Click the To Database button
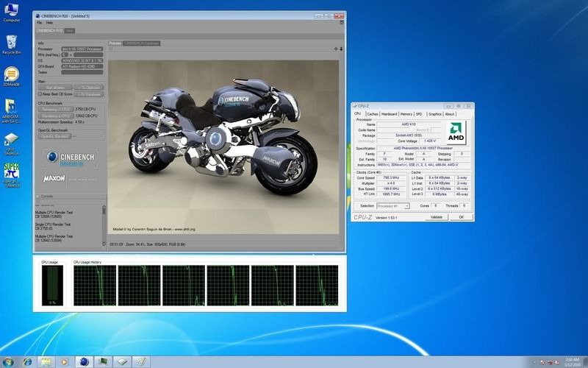This screenshot has width=588, height=368. pos(89,94)
